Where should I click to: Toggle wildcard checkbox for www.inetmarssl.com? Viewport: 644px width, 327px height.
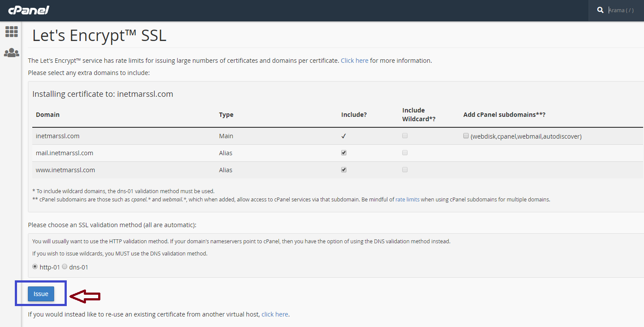(405, 170)
